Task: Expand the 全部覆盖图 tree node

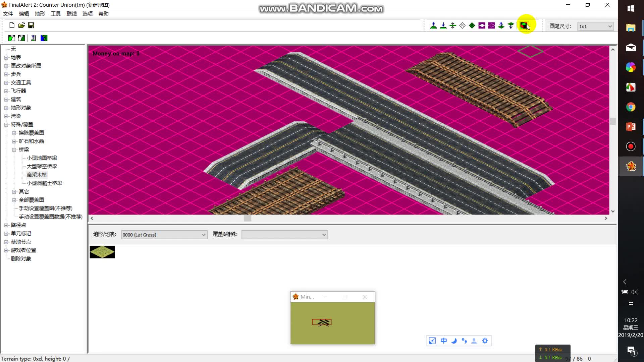Action: coord(14,200)
